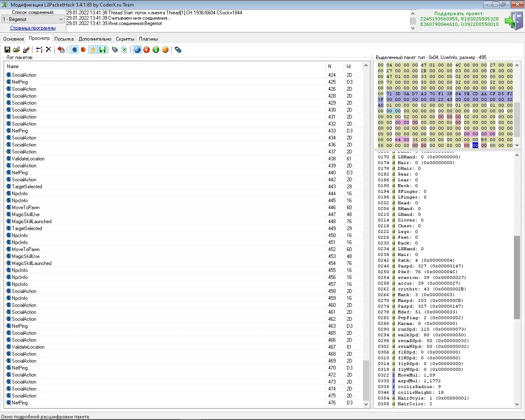The height and width of the screenshot is (420, 525).
Task: Toggle the yellow lock button in toolbar
Action: point(93,50)
